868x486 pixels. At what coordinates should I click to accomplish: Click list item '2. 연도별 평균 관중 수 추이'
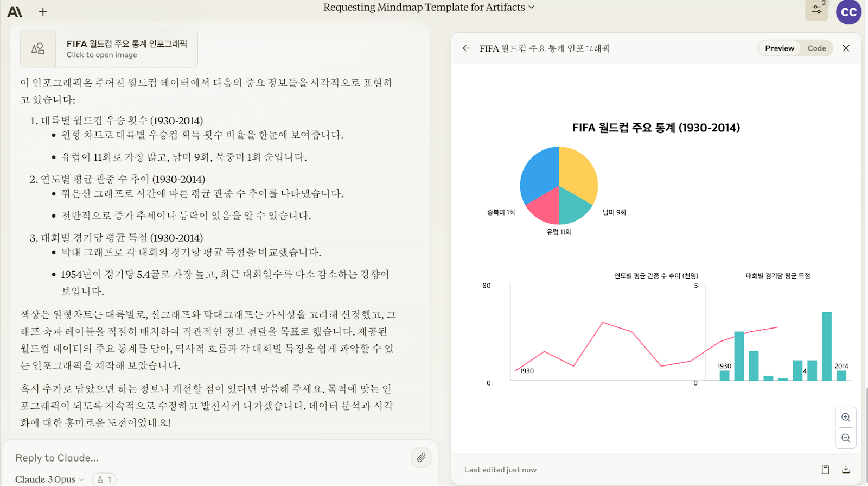pyautogui.click(x=117, y=179)
